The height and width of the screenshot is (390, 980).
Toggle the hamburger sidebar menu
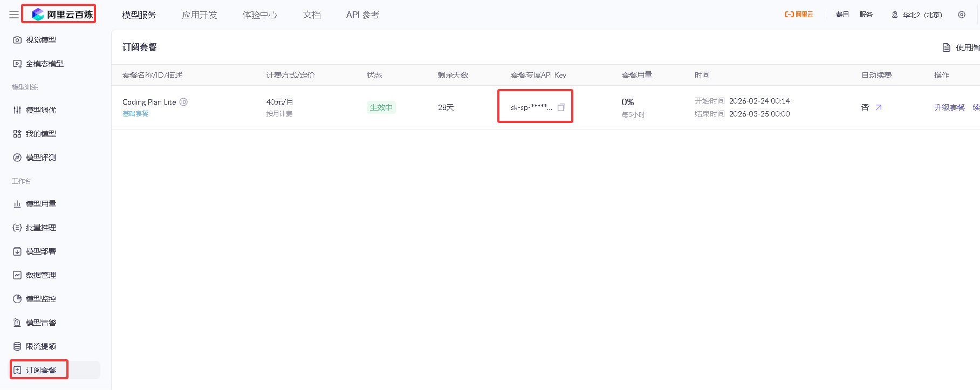(x=14, y=15)
